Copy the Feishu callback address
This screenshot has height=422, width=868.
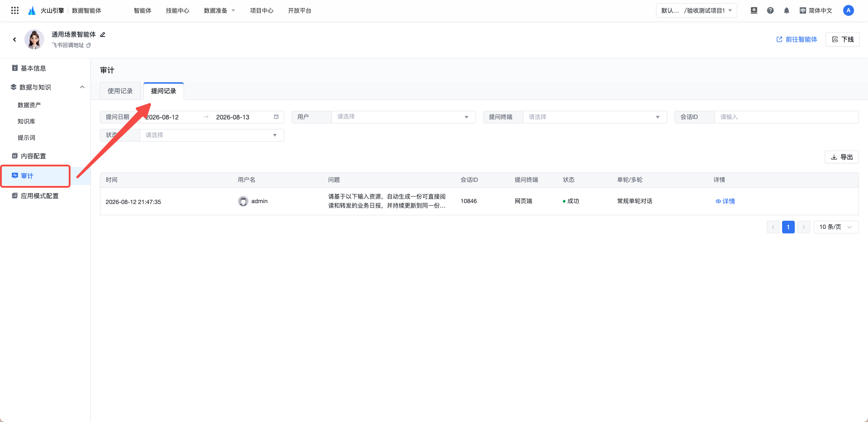(89, 45)
